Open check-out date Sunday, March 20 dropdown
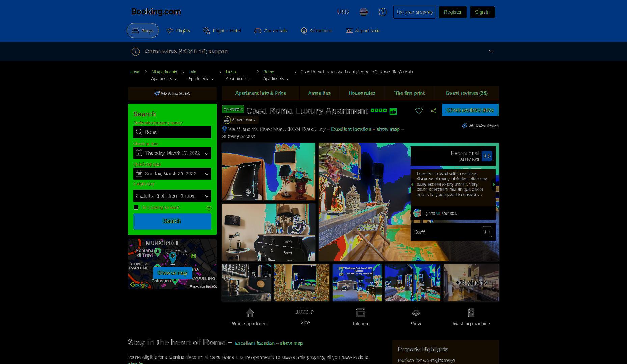The width and height of the screenshot is (627, 364). tap(172, 174)
